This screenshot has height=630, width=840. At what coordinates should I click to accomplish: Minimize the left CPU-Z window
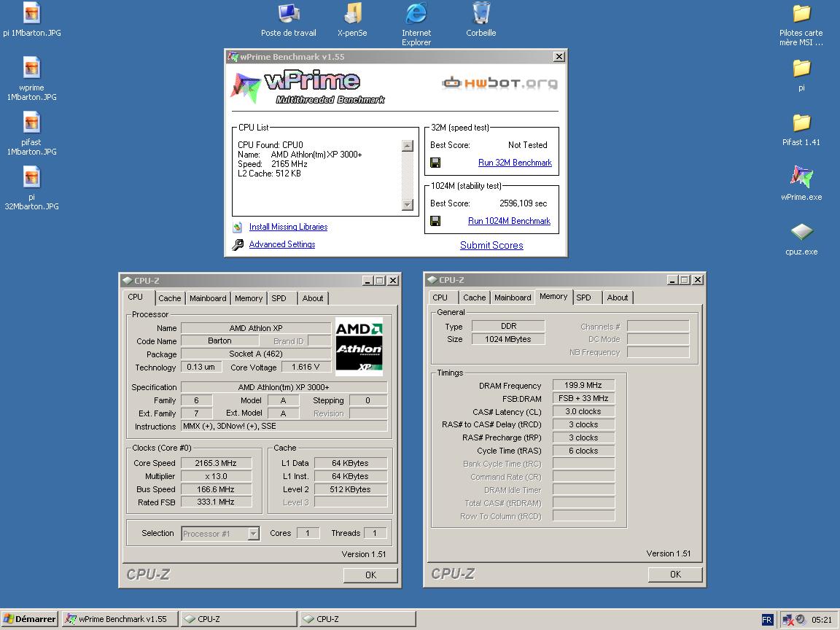point(367,281)
